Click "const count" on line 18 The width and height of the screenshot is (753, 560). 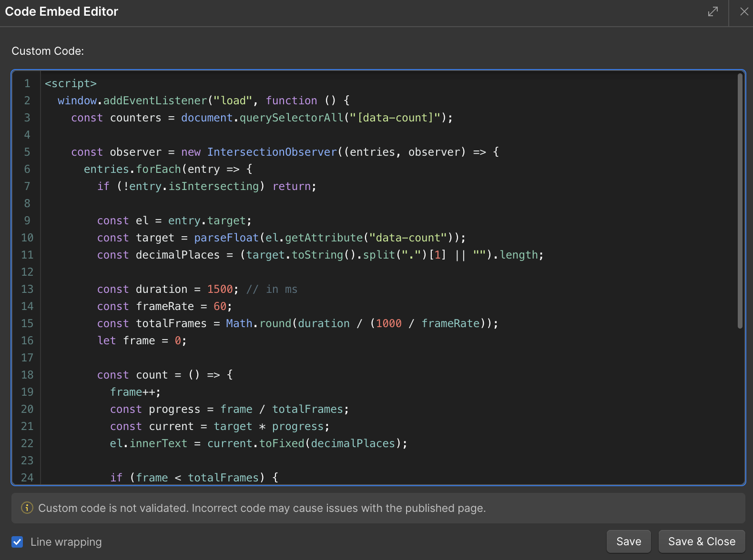point(132,375)
